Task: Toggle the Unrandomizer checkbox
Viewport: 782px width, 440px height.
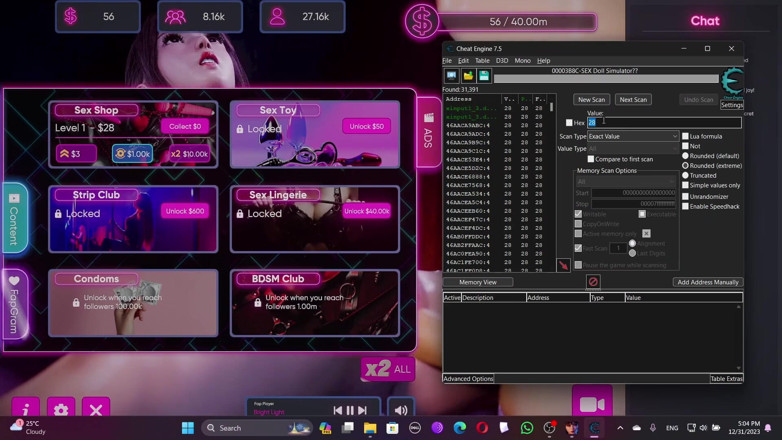Action: pyautogui.click(x=686, y=196)
